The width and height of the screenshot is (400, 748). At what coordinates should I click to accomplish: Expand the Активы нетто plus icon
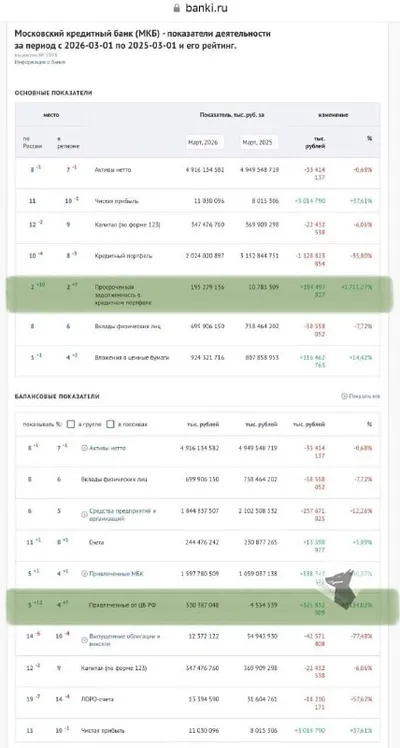point(84,448)
